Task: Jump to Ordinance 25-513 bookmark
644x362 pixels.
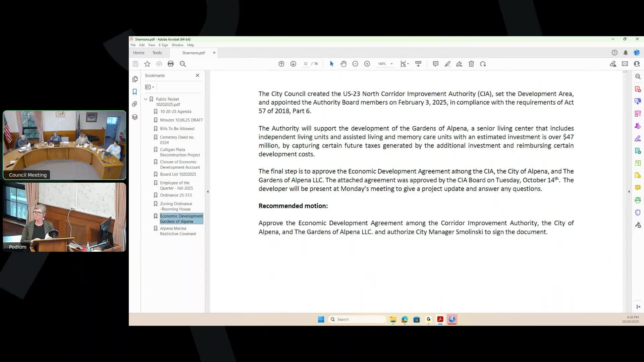Action: pos(176,195)
